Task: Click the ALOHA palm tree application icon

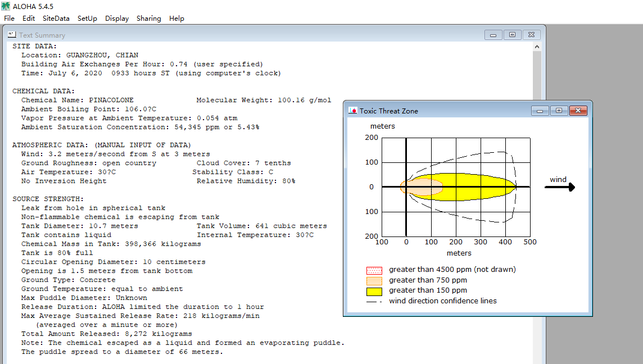Action: point(5,6)
